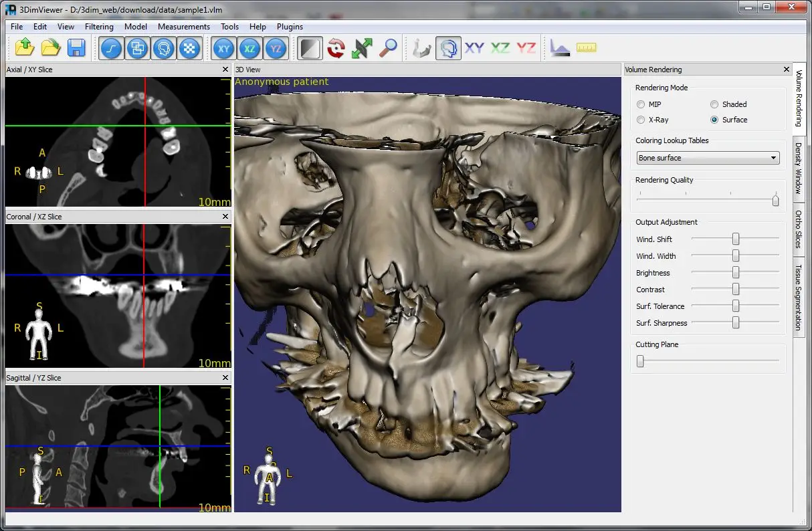This screenshot has width=812, height=531.
Task: Click the round blue YZ slice view button
Action: [x=276, y=48]
